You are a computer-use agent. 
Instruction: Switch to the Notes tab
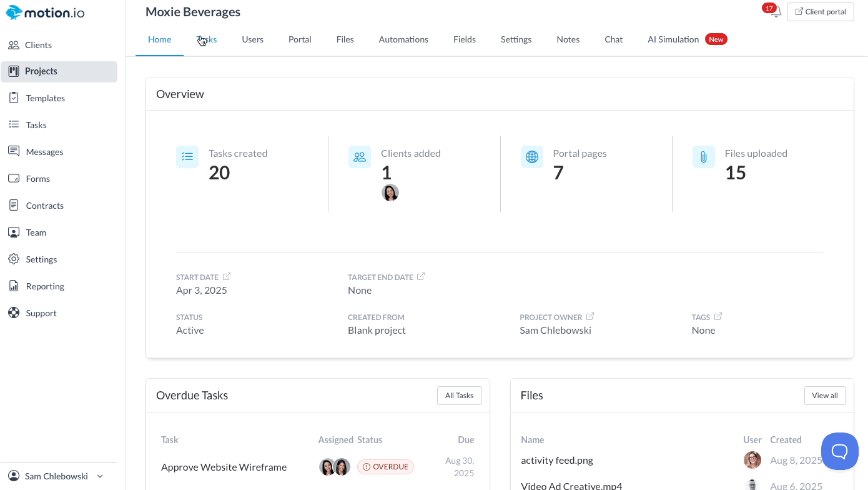568,39
